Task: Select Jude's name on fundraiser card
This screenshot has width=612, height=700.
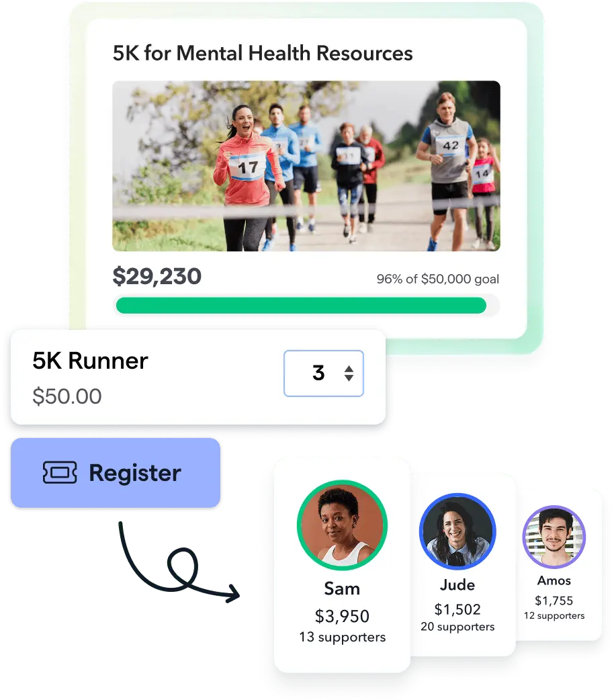Action: [457, 585]
